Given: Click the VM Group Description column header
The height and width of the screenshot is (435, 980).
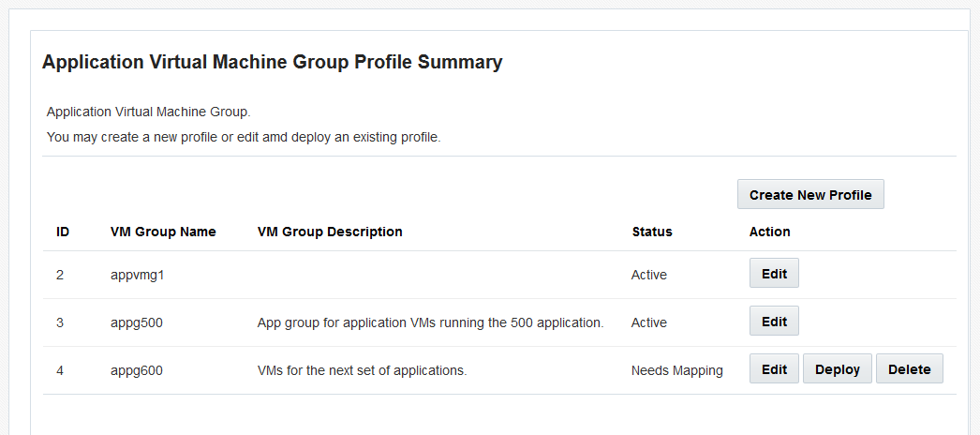Looking at the screenshot, I should (330, 232).
